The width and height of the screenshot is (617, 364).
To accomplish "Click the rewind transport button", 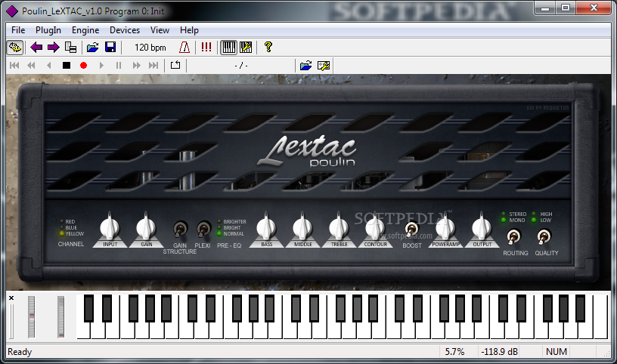I will [x=31, y=65].
